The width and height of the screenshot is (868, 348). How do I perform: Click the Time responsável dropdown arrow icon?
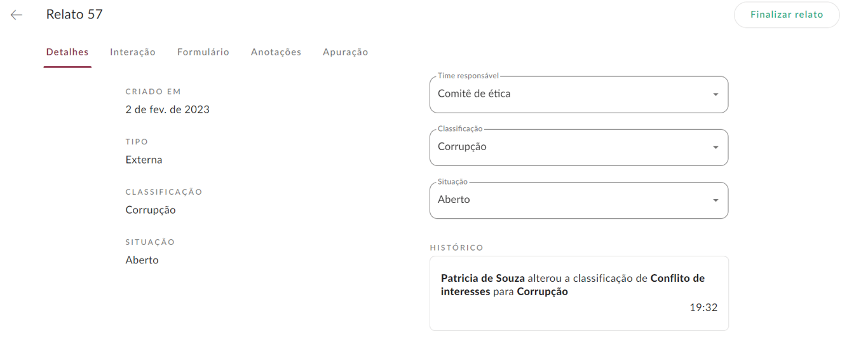715,95
